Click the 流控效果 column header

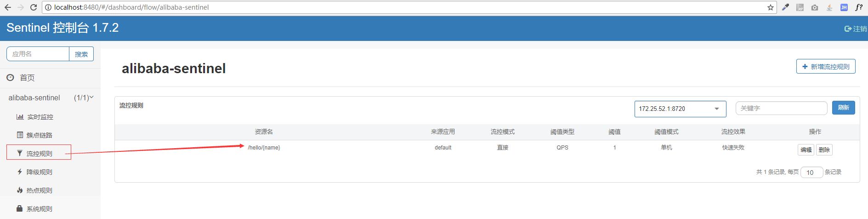[733, 132]
